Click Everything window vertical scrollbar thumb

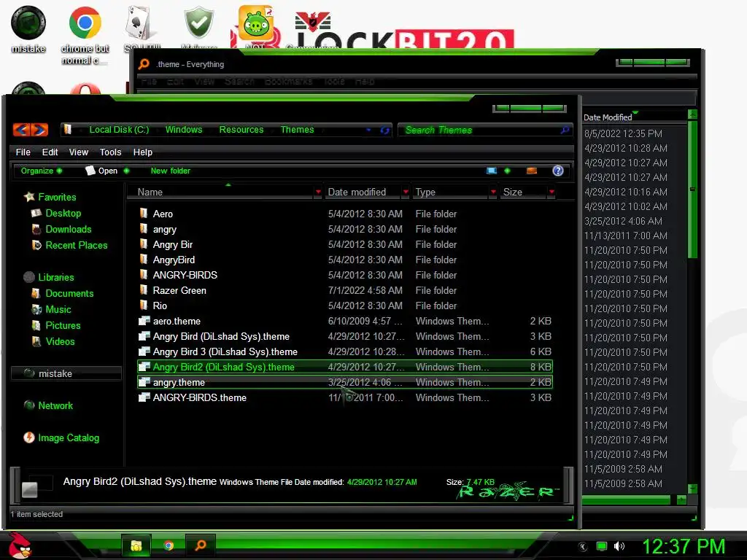[x=693, y=190]
